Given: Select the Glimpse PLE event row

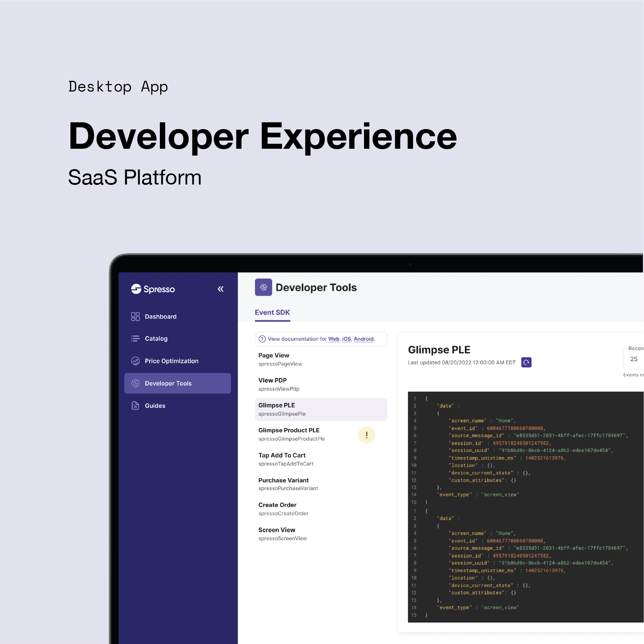Looking at the screenshot, I should tap(321, 409).
